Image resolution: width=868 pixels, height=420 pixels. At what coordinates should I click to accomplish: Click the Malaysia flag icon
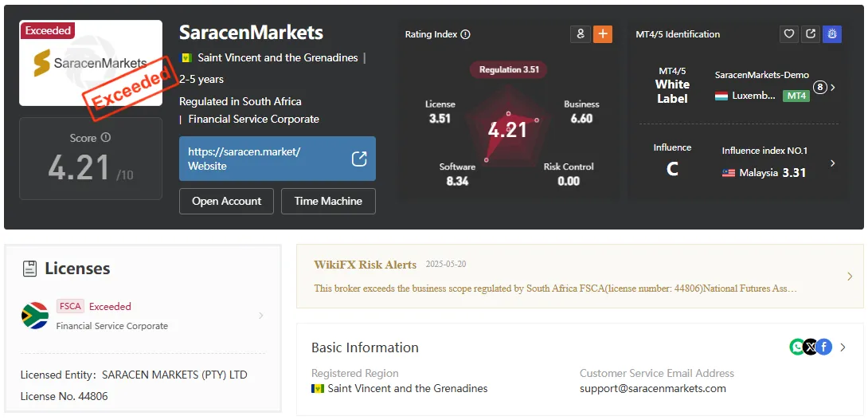(729, 173)
